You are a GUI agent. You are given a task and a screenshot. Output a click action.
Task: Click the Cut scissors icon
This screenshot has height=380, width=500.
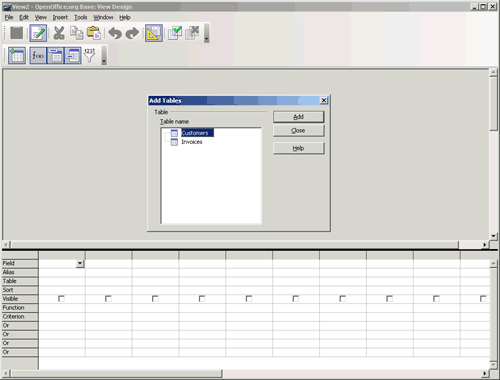[x=59, y=33]
